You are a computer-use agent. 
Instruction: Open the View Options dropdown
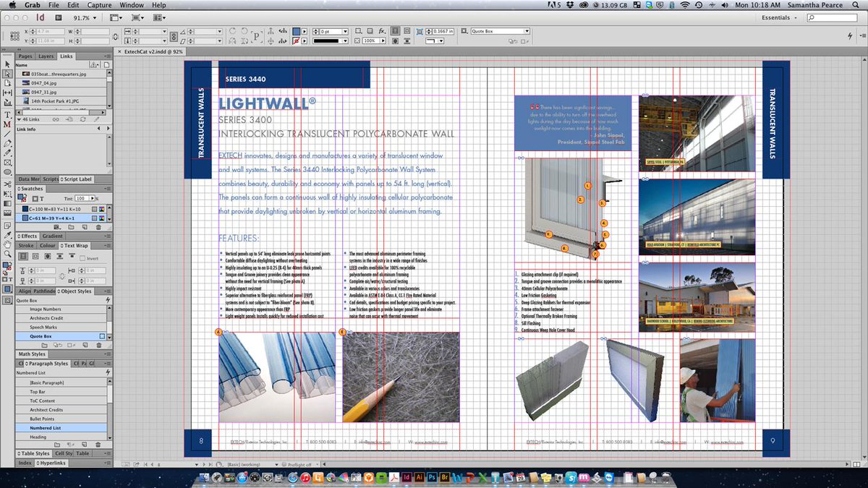pos(116,17)
